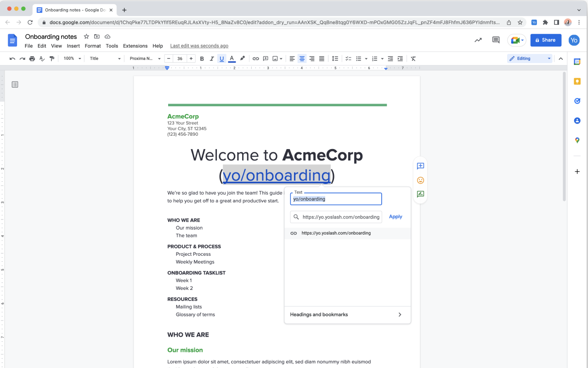
Task: Choose the text color tool
Action: pos(232,58)
